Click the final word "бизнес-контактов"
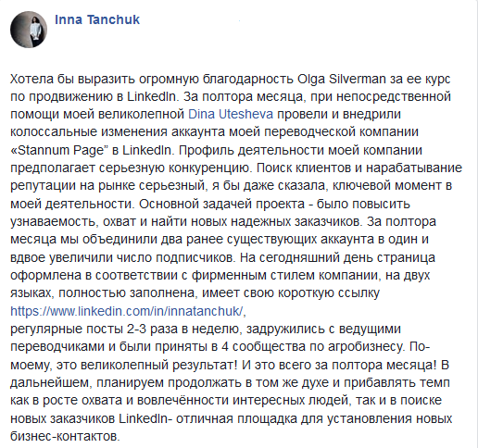Screen dimensions: 478x448 [x=64, y=436]
